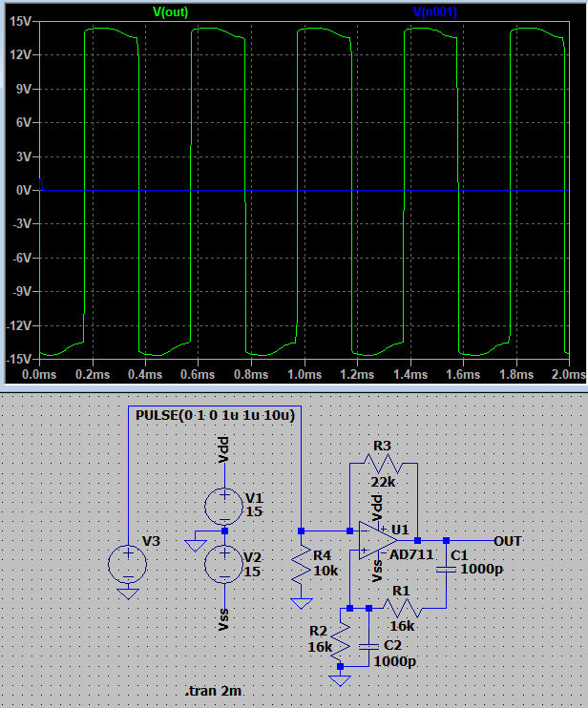Click the V2 voltage source symbol
588x708 pixels.
(x=224, y=564)
